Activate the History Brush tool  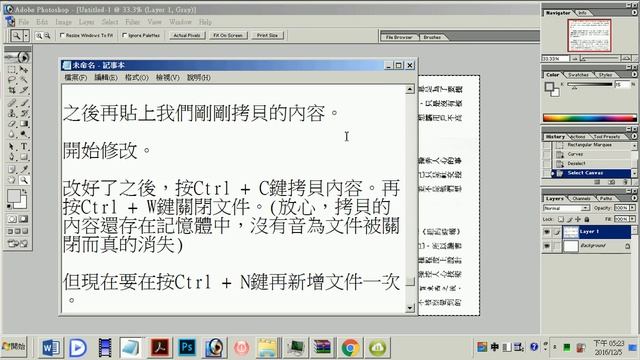24,113
